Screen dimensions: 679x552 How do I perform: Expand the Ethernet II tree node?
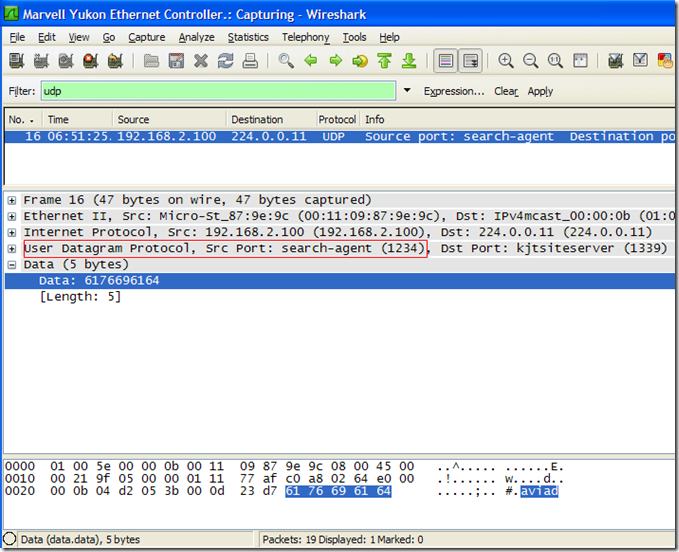tap(12, 216)
